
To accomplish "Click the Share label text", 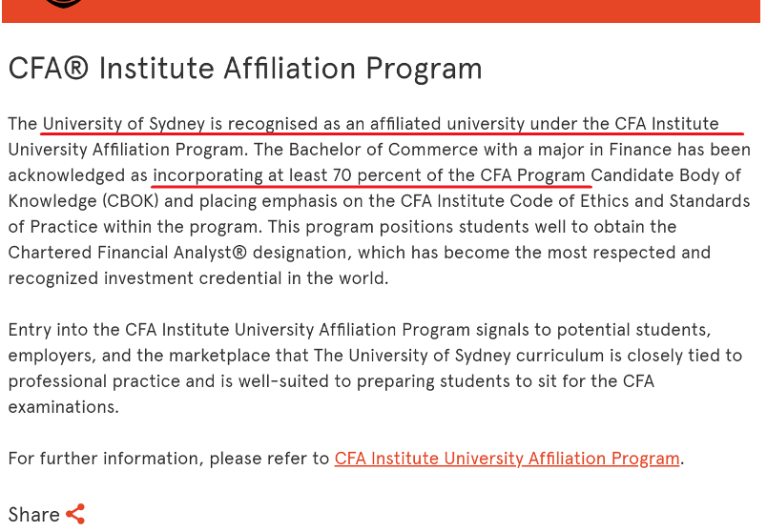I will (x=33, y=515).
